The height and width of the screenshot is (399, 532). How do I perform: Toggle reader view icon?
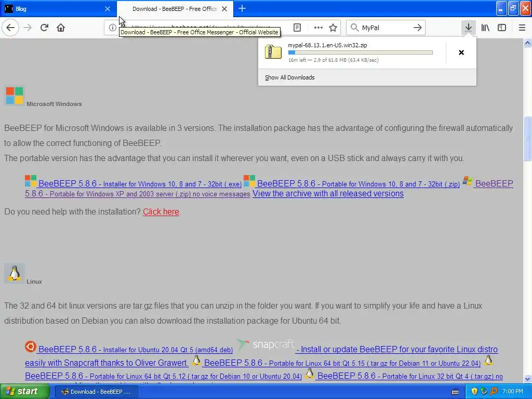point(297,28)
